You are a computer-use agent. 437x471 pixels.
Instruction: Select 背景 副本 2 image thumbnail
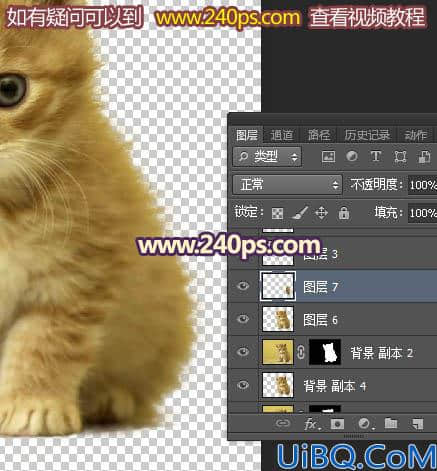point(278,352)
